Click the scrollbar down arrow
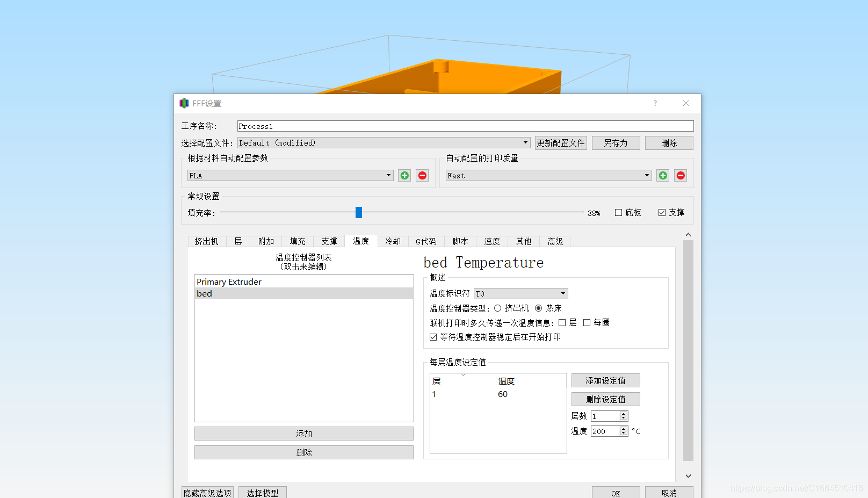The image size is (868, 498). (x=688, y=476)
